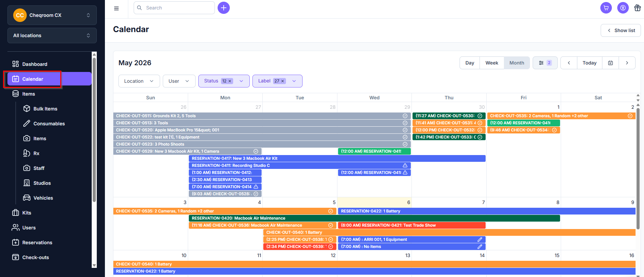The image size is (644, 277).
Task: Open the filter settings icon with badge 2
Action: point(545,63)
